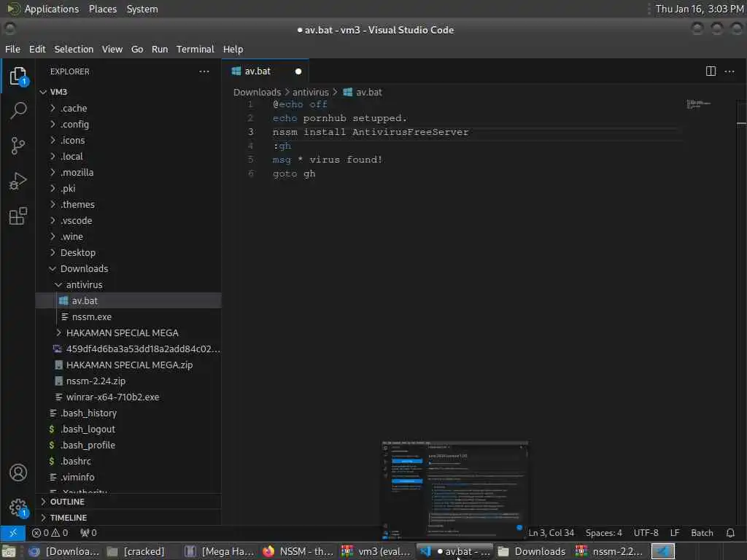The height and width of the screenshot is (560, 747).
Task: Open the Run menu
Action: pyautogui.click(x=160, y=49)
